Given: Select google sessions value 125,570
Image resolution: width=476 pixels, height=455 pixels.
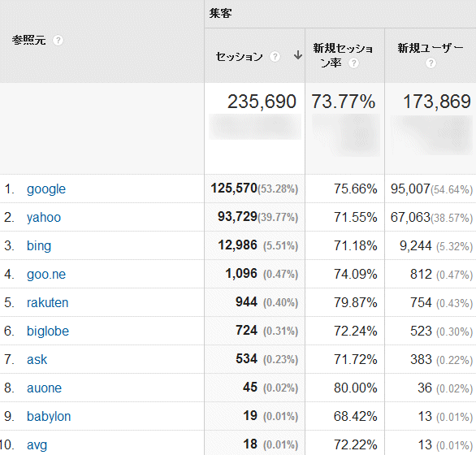Looking at the screenshot, I should (x=234, y=188).
